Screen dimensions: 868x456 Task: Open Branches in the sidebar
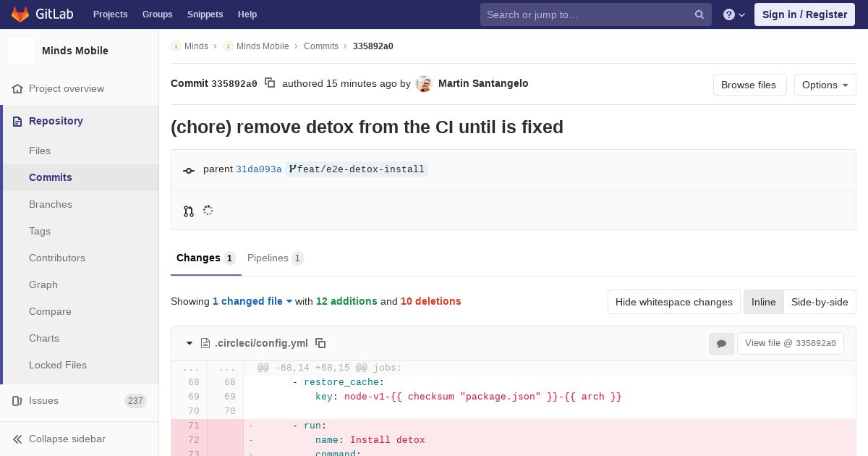click(x=51, y=204)
